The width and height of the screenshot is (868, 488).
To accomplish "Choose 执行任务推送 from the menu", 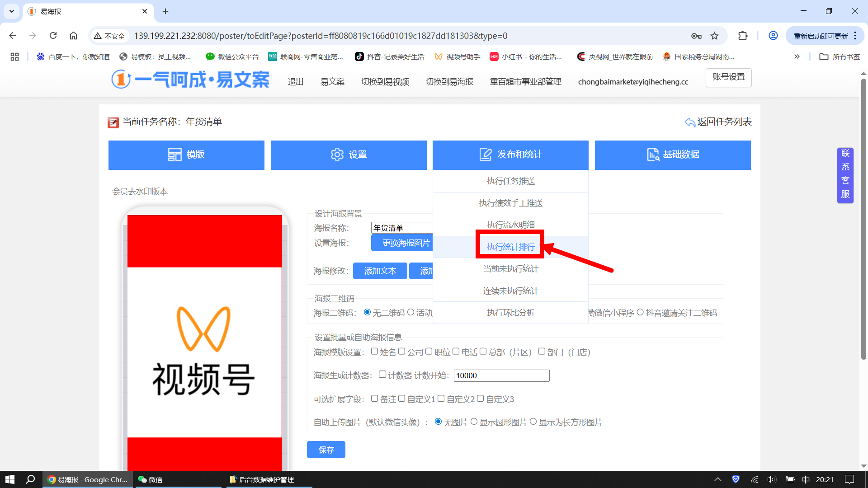I will point(510,181).
